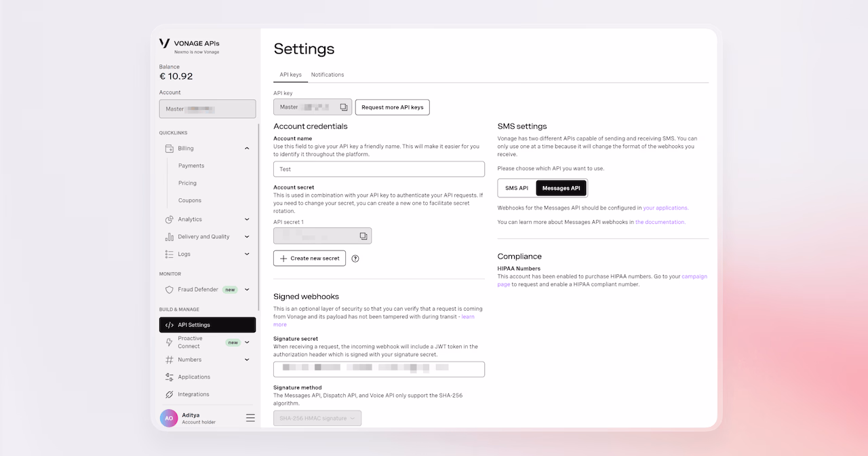Open Coupons under Billing
This screenshot has height=456, width=868.
[190, 200]
